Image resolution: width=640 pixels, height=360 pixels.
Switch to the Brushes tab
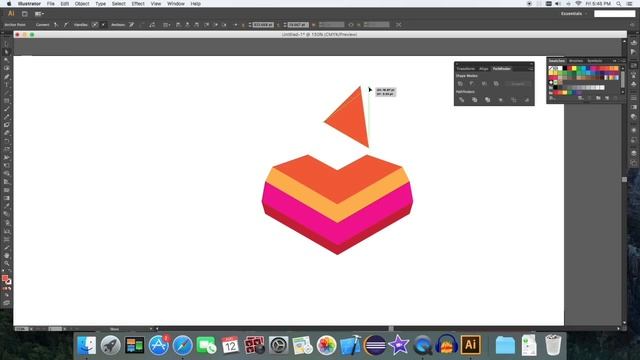(576, 61)
